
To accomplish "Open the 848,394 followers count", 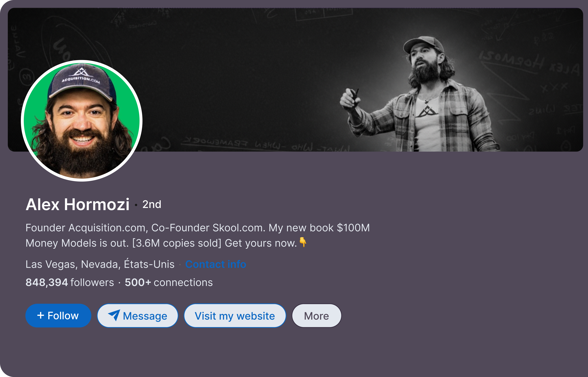I will 70,282.
